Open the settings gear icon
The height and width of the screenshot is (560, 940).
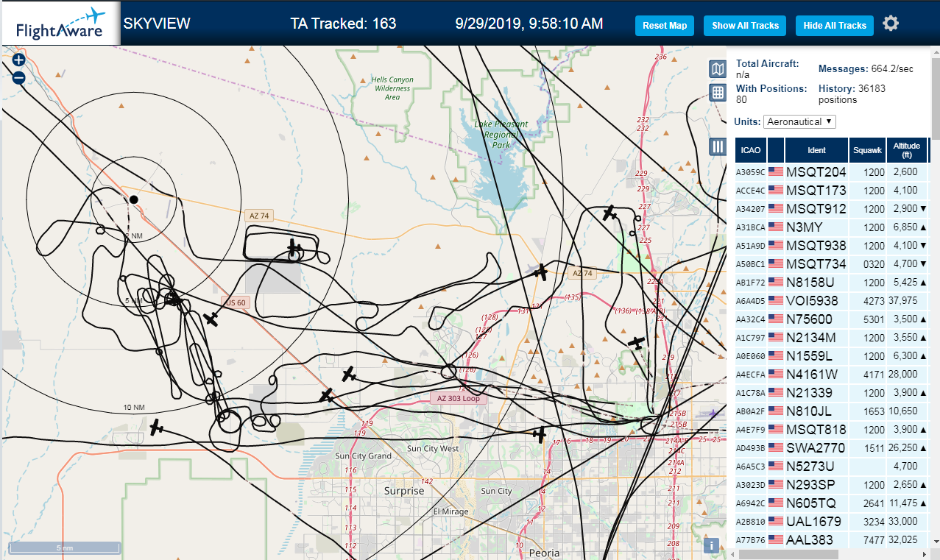[891, 24]
